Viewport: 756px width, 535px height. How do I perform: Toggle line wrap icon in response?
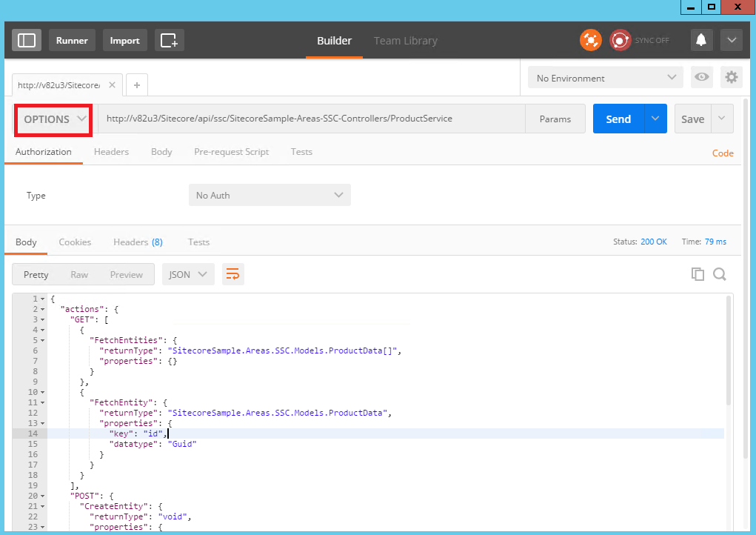click(x=233, y=274)
